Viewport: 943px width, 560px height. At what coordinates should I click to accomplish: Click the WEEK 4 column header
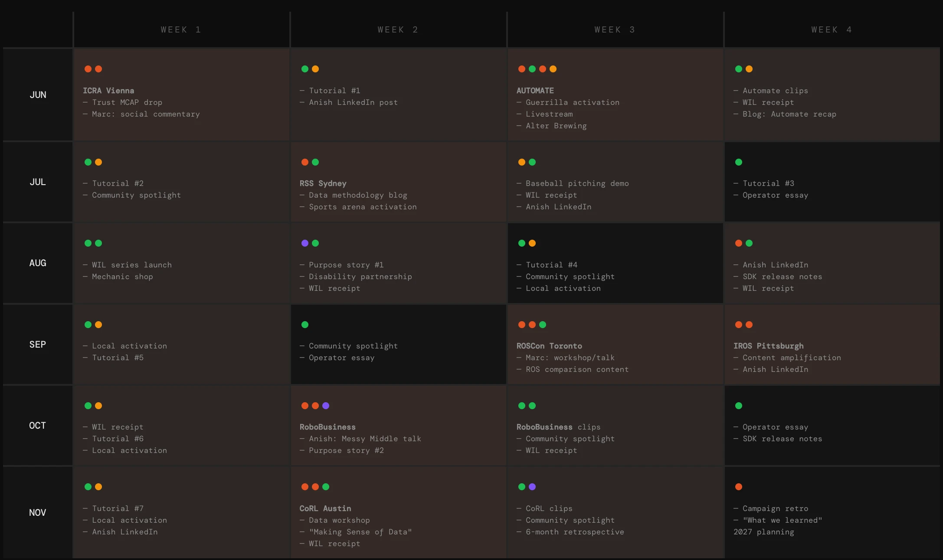coord(832,29)
